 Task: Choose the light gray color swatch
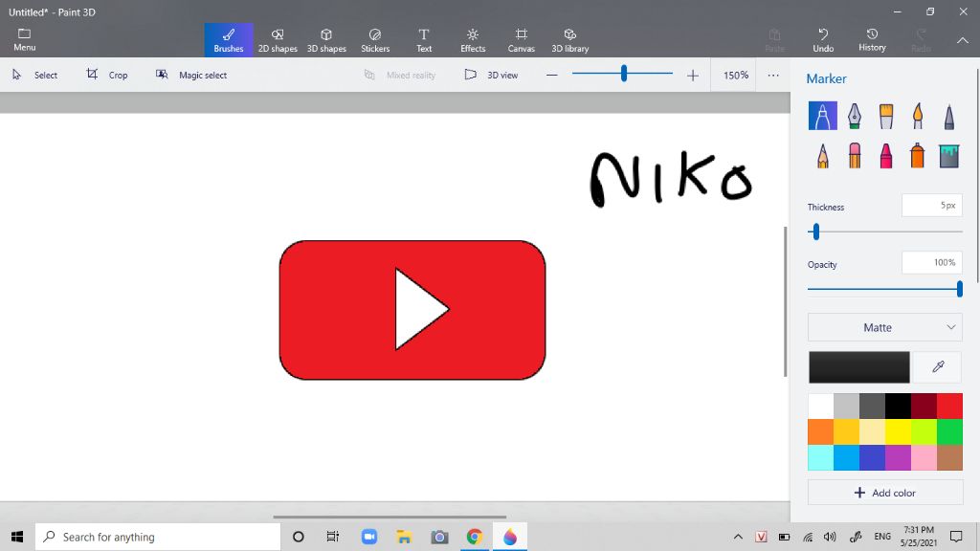click(846, 406)
